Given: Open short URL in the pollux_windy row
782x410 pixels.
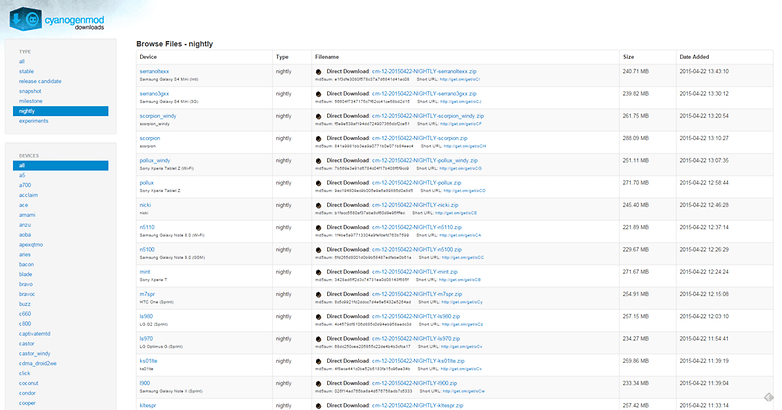Looking at the screenshot, I should [460, 169].
